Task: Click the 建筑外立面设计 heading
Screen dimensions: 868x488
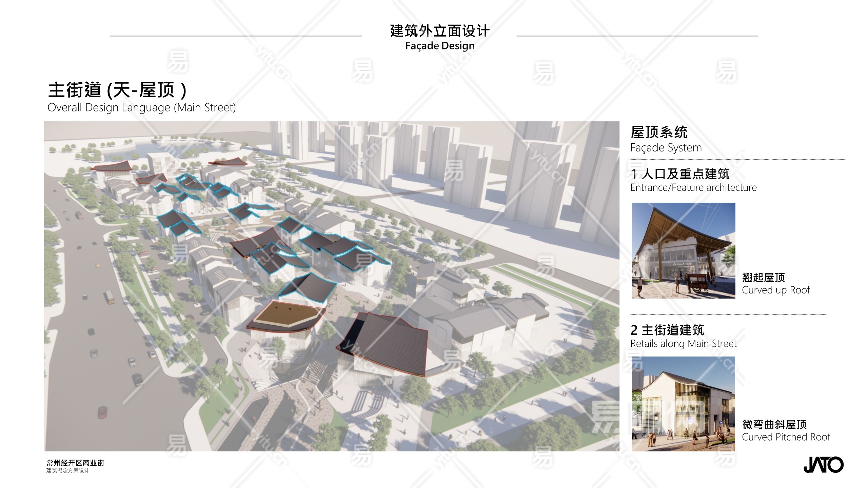Action: [x=440, y=31]
